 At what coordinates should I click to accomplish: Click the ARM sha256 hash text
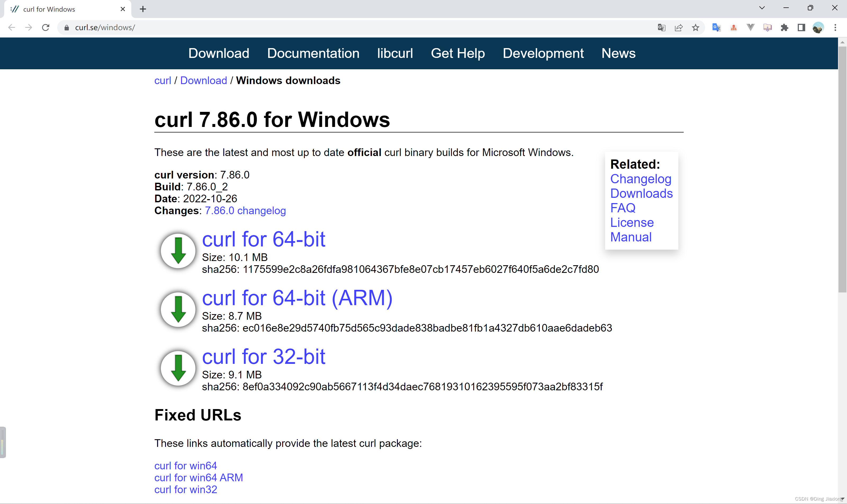[407, 328]
